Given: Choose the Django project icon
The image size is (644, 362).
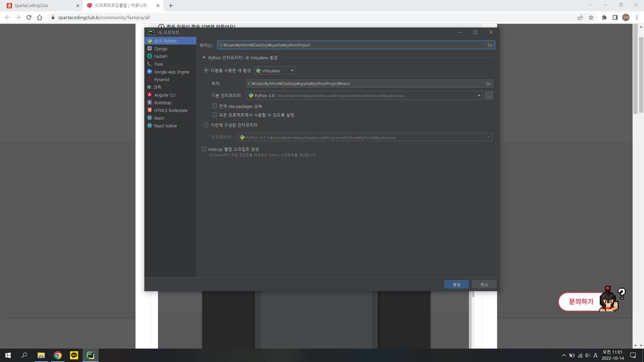Looking at the screenshot, I should click(x=150, y=49).
